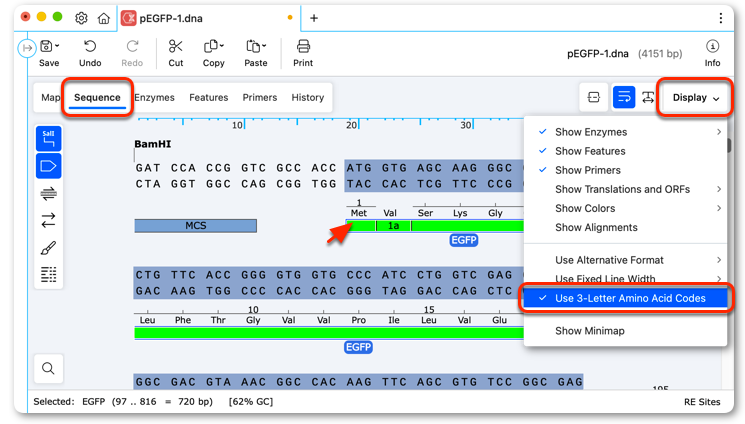Viewport: 745px width, 424px height.
Task: Open the line-numbering layout icon
Action: coord(48,274)
